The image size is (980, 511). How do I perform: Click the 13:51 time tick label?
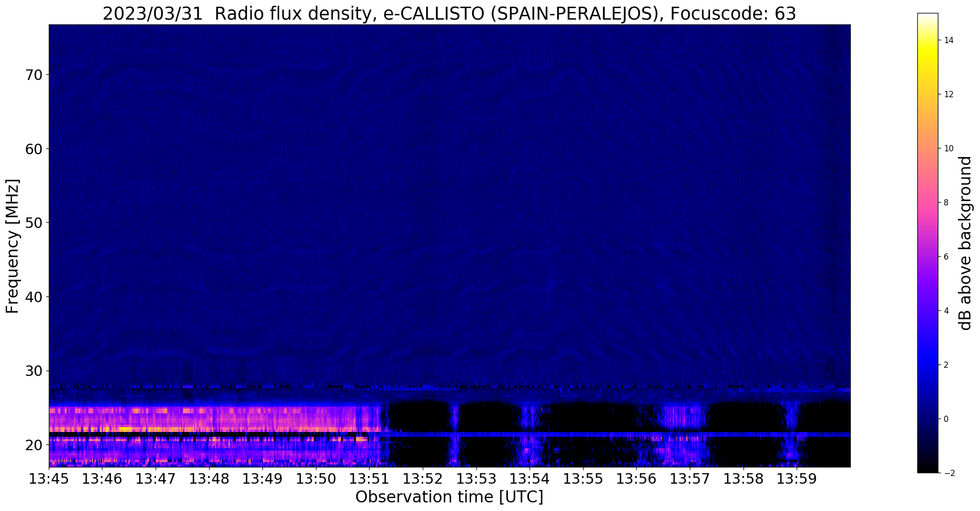tap(369, 479)
